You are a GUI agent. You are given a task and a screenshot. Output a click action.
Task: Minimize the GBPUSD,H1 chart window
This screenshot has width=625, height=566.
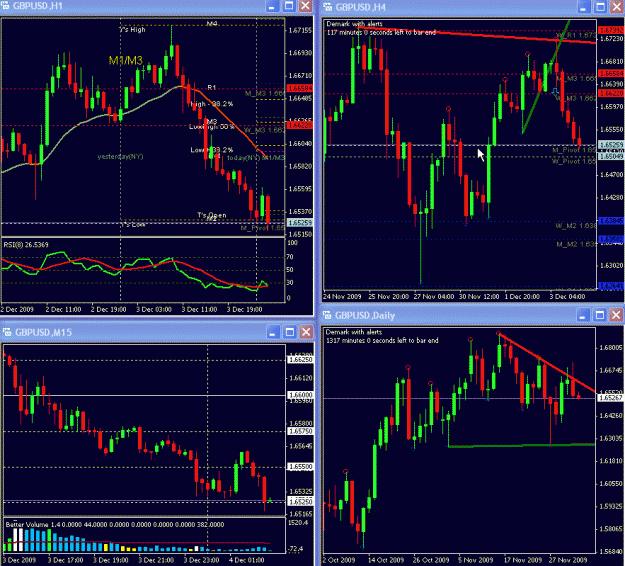(x=272, y=6)
